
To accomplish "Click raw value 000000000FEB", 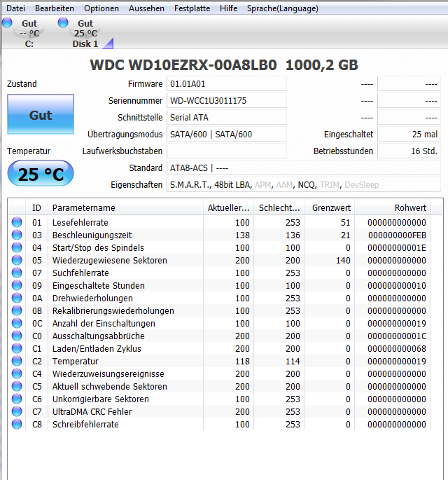I will [397, 235].
